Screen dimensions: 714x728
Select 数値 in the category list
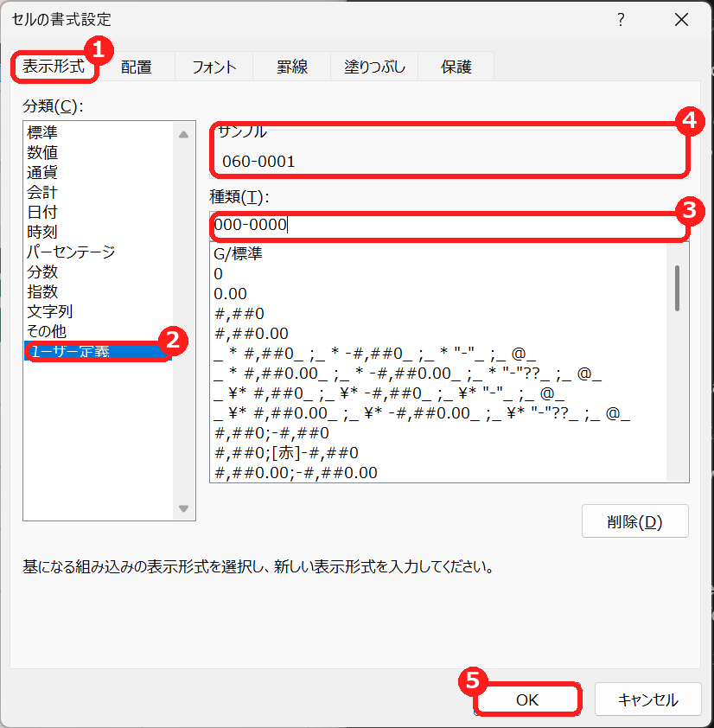(x=99, y=152)
